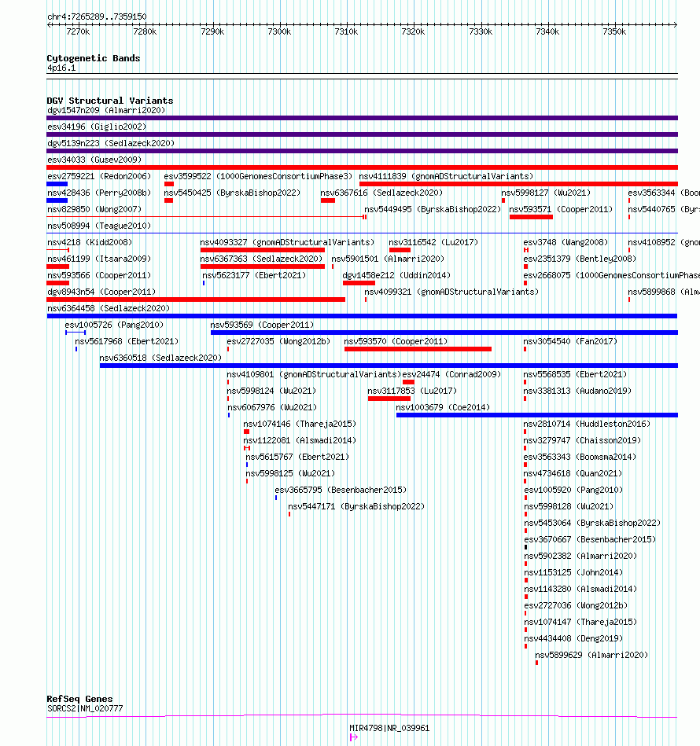
Task: Open nsv2810714 (Huddleston2016) entry
Action: [588, 424]
